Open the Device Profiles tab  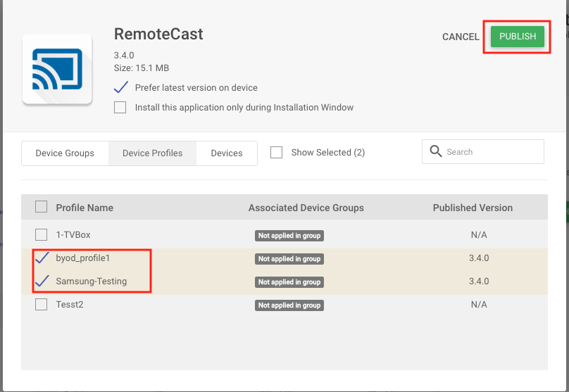(152, 153)
